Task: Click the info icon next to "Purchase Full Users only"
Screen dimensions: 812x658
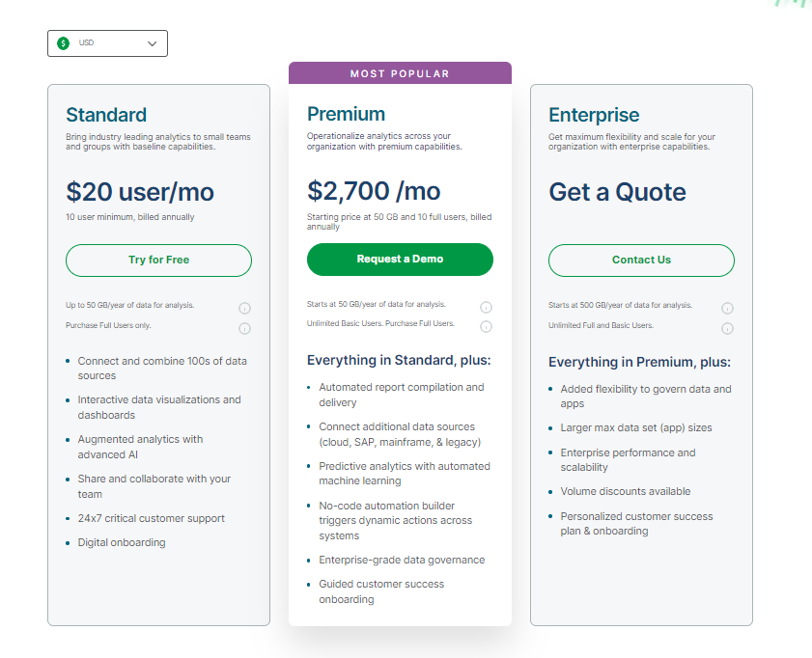Action: tap(244, 328)
